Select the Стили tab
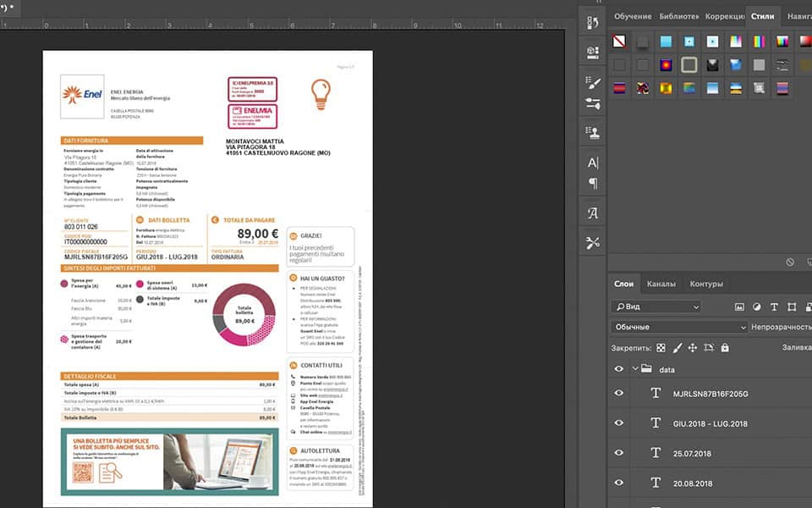The width and height of the screenshot is (812, 508). tap(762, 17)
